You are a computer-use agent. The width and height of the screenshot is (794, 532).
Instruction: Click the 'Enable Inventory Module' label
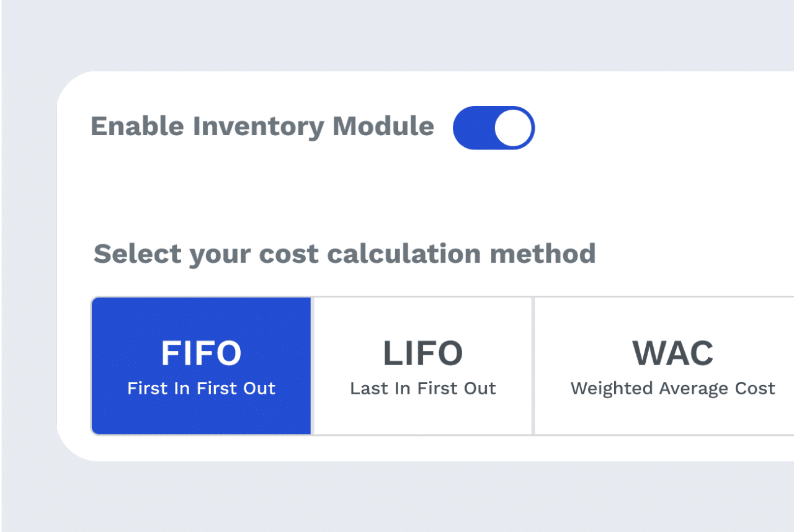click(x=262, y=126)
